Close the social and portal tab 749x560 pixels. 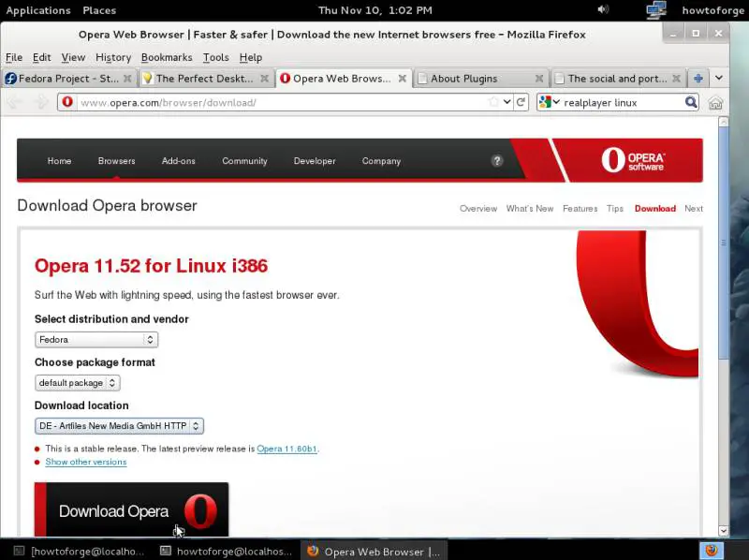click(676, 79)
